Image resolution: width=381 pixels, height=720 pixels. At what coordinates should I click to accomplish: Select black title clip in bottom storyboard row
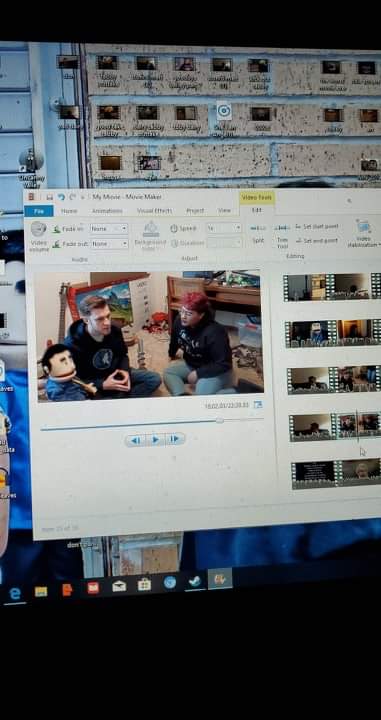click(x=315, y=474)
